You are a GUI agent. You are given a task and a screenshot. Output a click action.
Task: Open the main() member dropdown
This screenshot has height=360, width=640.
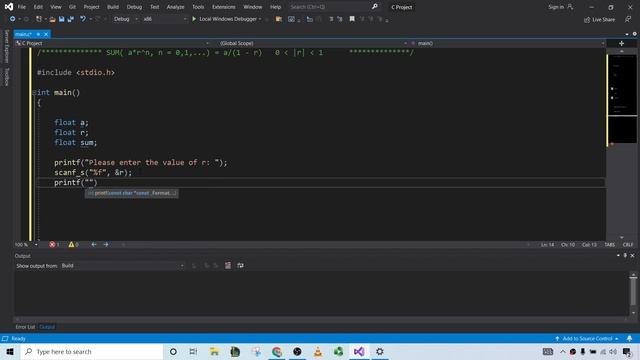pos(508,43)
